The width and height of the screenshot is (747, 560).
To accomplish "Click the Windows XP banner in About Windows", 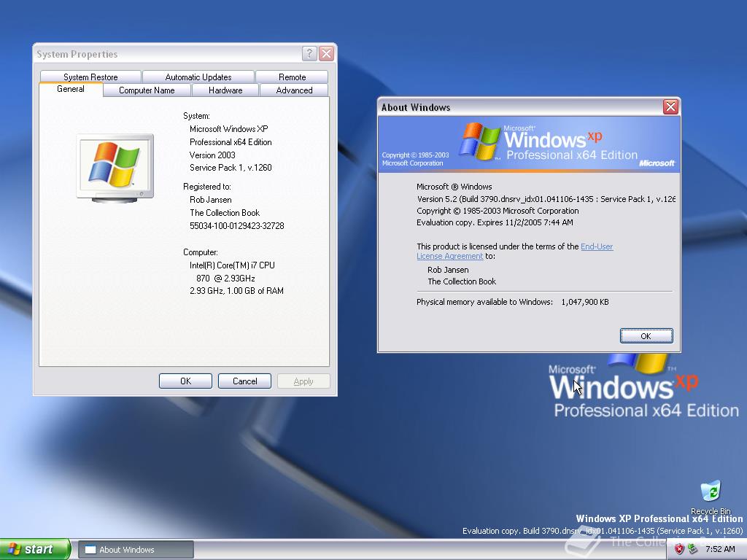I will tap(529, 144).
